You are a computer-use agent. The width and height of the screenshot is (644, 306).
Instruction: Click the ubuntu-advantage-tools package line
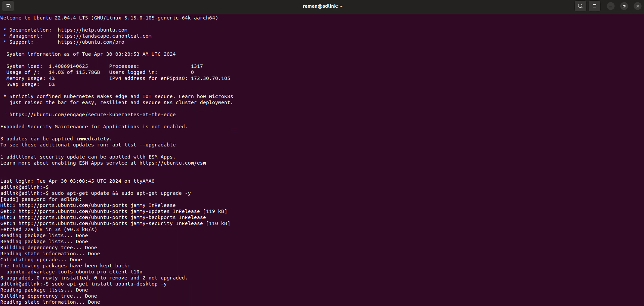click(74, 272)
